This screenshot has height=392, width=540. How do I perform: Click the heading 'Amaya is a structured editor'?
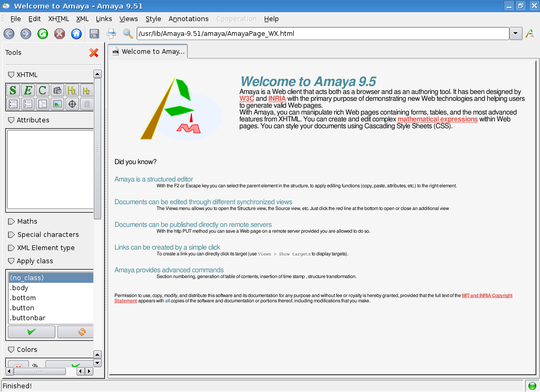pos(153,179)
